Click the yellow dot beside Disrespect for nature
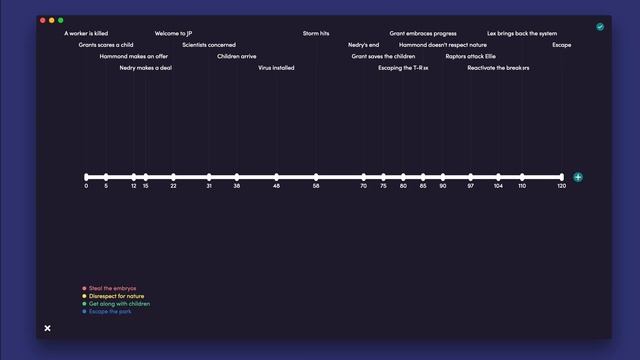The width and height of the screenshot is (640, 360). [84, 296]
